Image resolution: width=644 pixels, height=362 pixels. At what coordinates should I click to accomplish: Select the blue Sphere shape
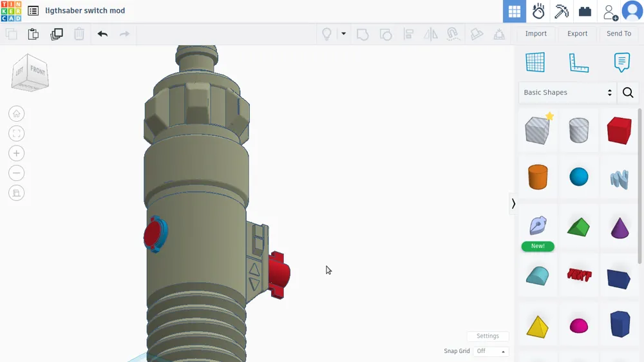tap(579, 177)
